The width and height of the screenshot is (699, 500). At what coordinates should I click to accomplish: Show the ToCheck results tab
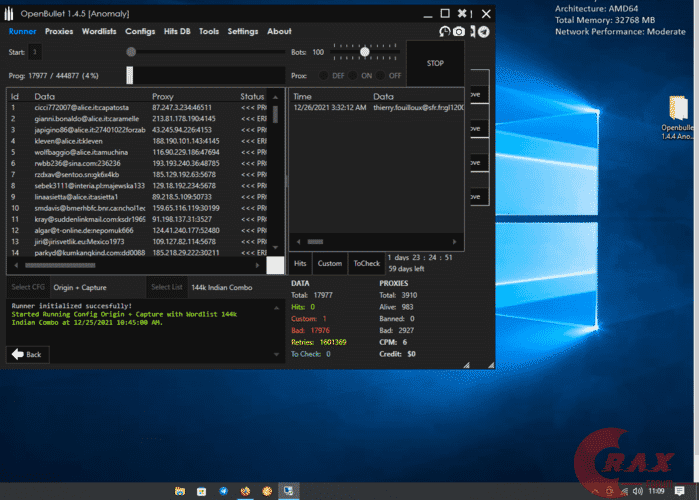(x=366, y=263)
